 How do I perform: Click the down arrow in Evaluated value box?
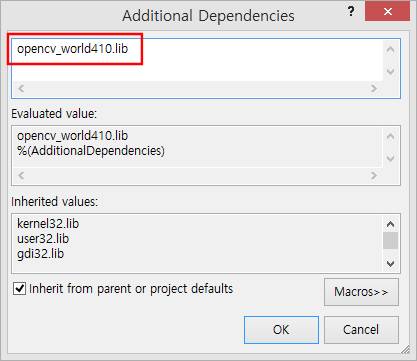[390, 158]
